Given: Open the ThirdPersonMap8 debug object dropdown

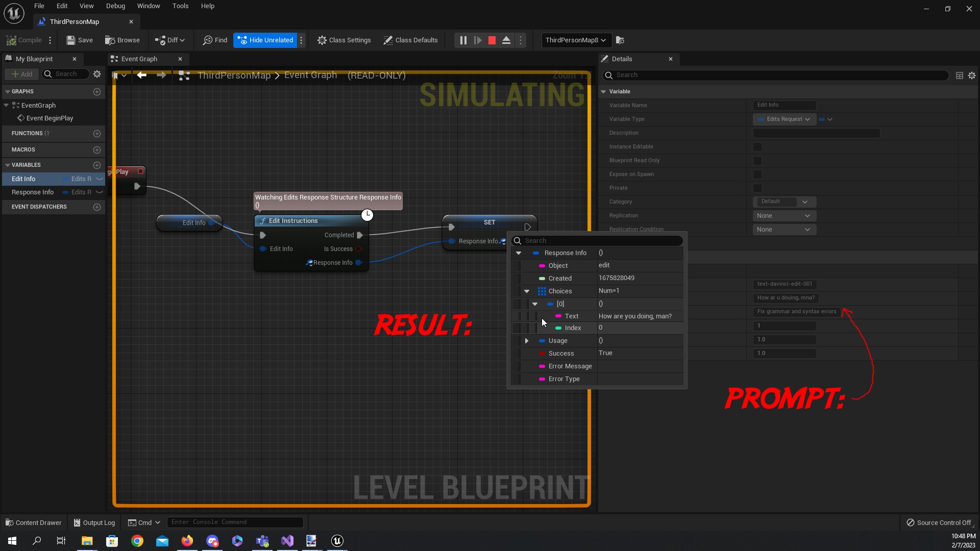Looking at the screenshot, I should point(575,40).
